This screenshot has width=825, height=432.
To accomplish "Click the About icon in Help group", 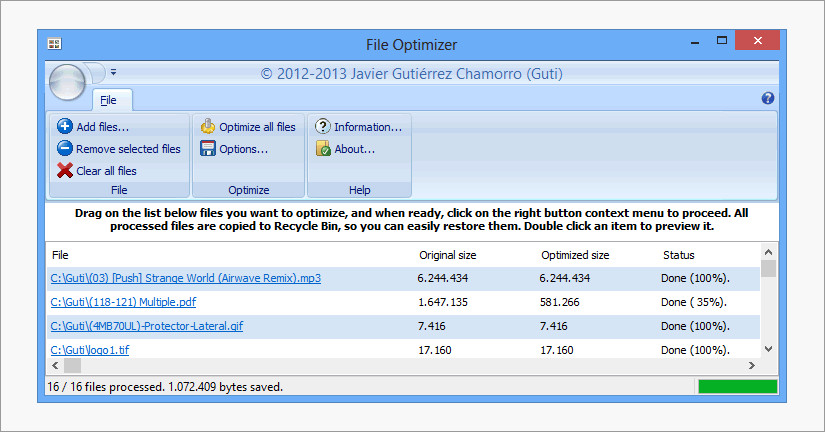I will 323,149.
